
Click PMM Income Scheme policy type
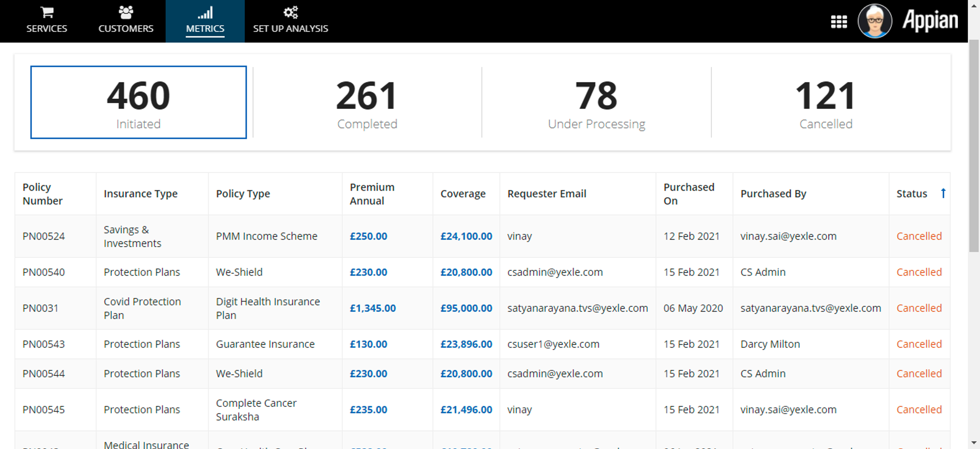point(267,236)
